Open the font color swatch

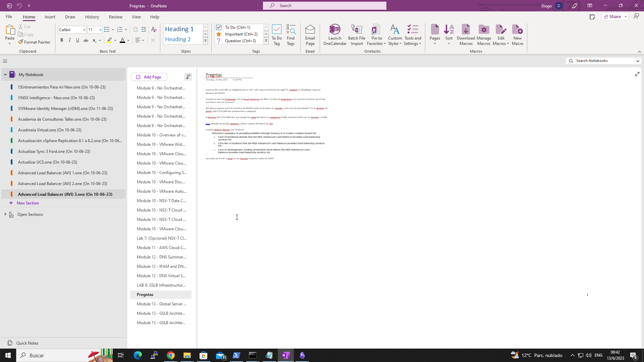point(122,40)
